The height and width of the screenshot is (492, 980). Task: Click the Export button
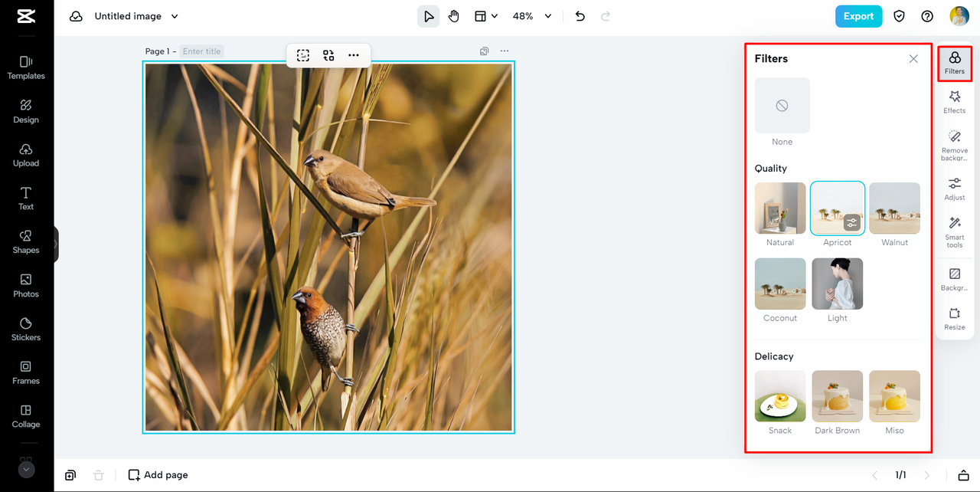click(858, 16)
